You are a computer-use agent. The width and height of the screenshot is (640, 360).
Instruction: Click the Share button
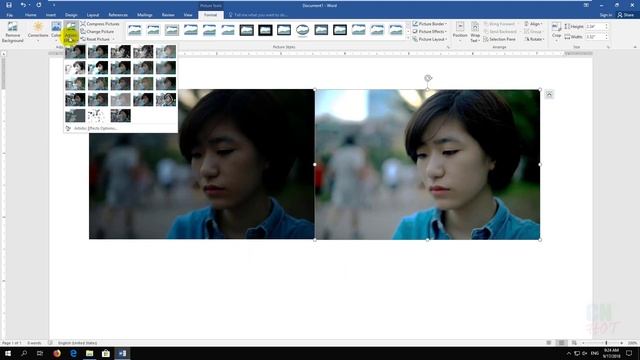(x=626, y=15)
